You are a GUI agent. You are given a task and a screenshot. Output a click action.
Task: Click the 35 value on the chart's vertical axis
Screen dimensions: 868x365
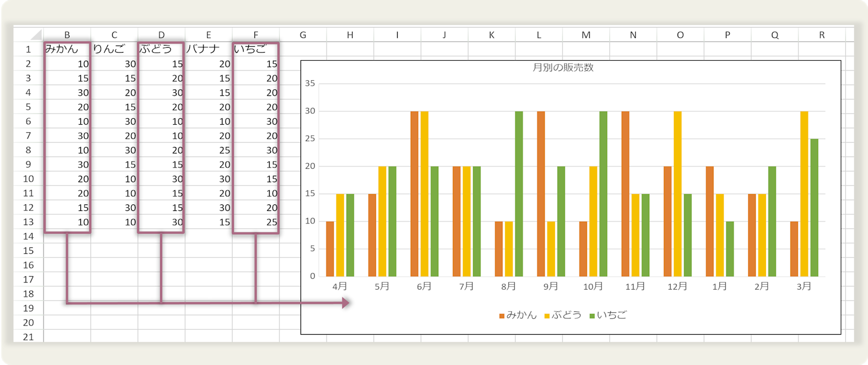(x=310, y=84)
